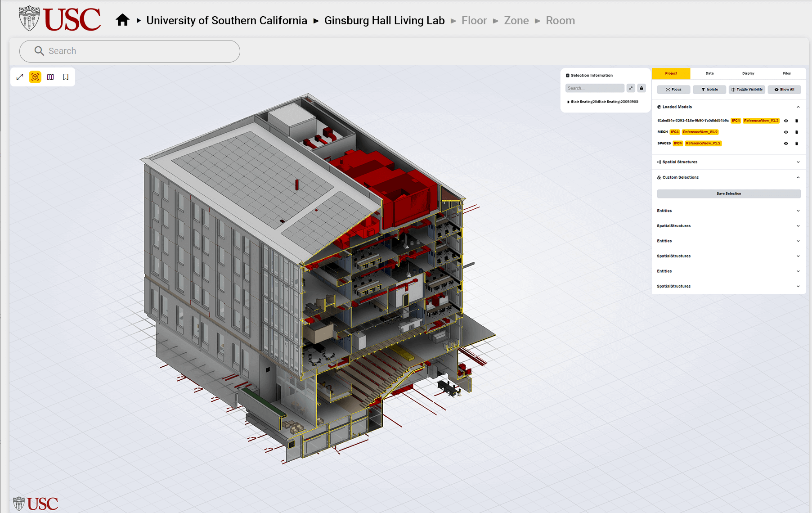Viewport: 812px width, 513px height.
Task: Collapse the Custom Selections section
Action: click(798, 177)
